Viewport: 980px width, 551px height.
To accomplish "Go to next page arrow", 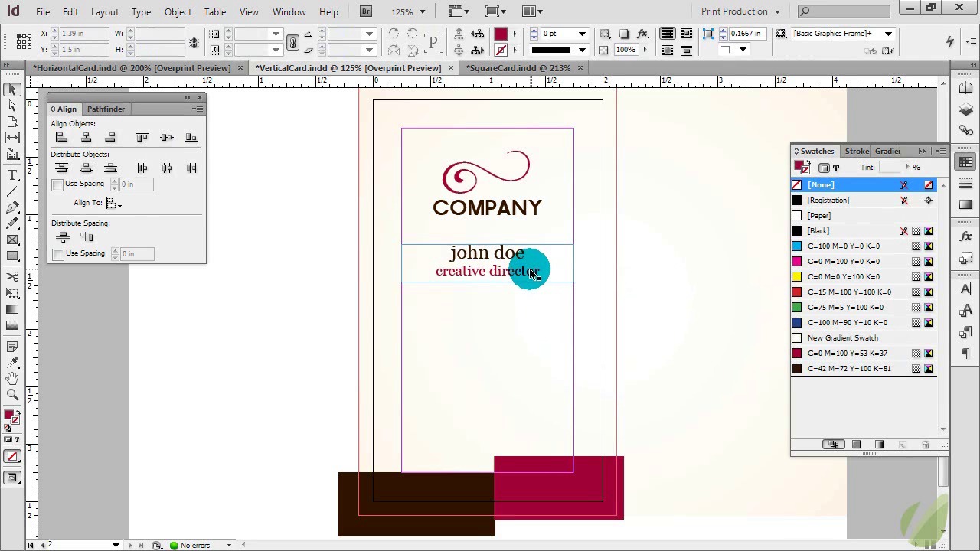I will (x=129, y=546).
